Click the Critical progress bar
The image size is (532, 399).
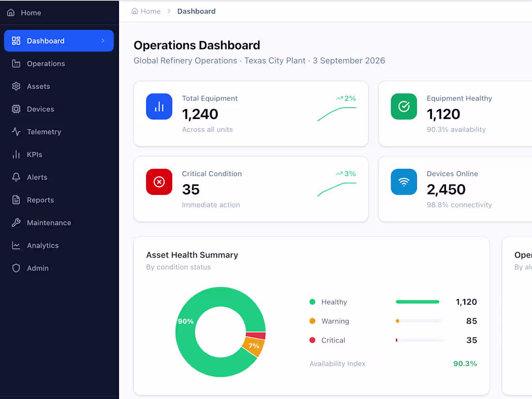pyautogui.click(x=419, y=340)
